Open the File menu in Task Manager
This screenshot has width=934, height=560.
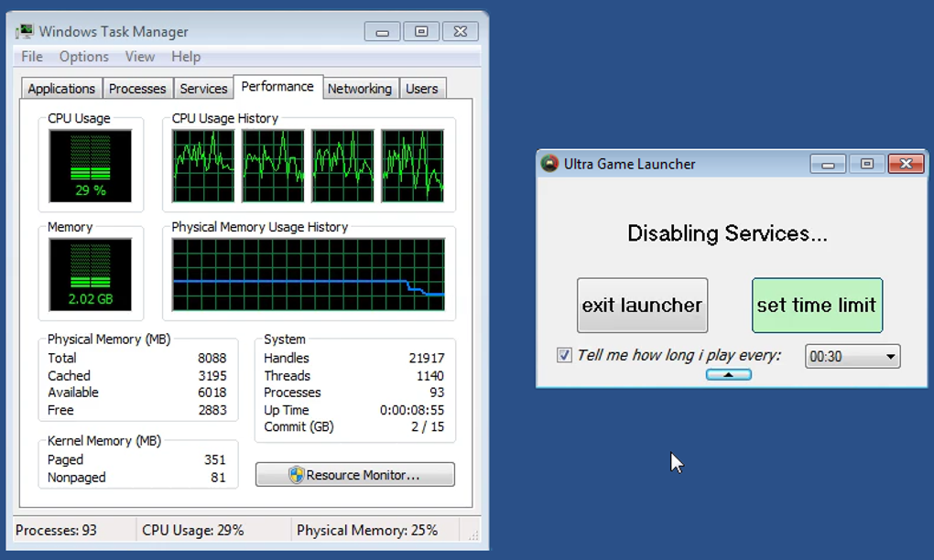32,57
